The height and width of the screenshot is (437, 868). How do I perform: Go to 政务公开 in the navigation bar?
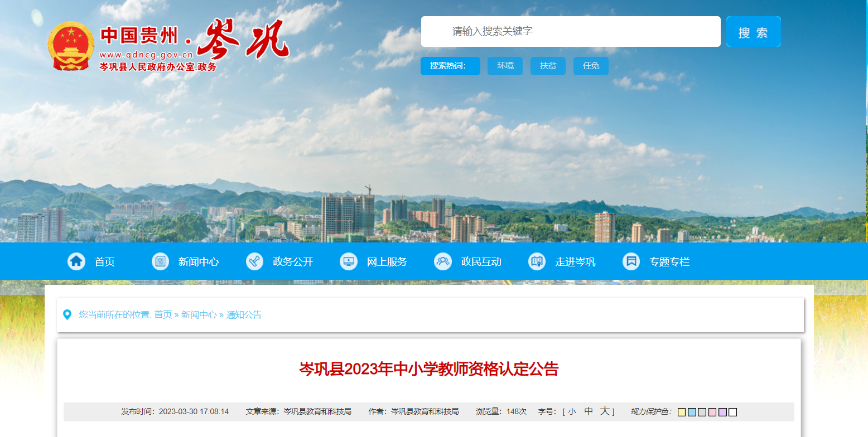tap(293, 262)
